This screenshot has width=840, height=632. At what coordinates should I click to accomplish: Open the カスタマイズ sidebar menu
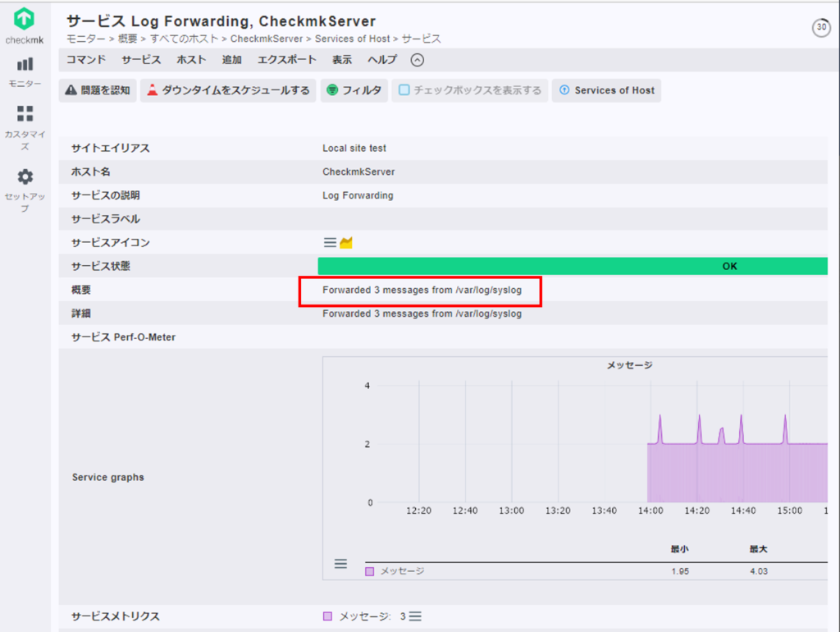click(25, 127)
